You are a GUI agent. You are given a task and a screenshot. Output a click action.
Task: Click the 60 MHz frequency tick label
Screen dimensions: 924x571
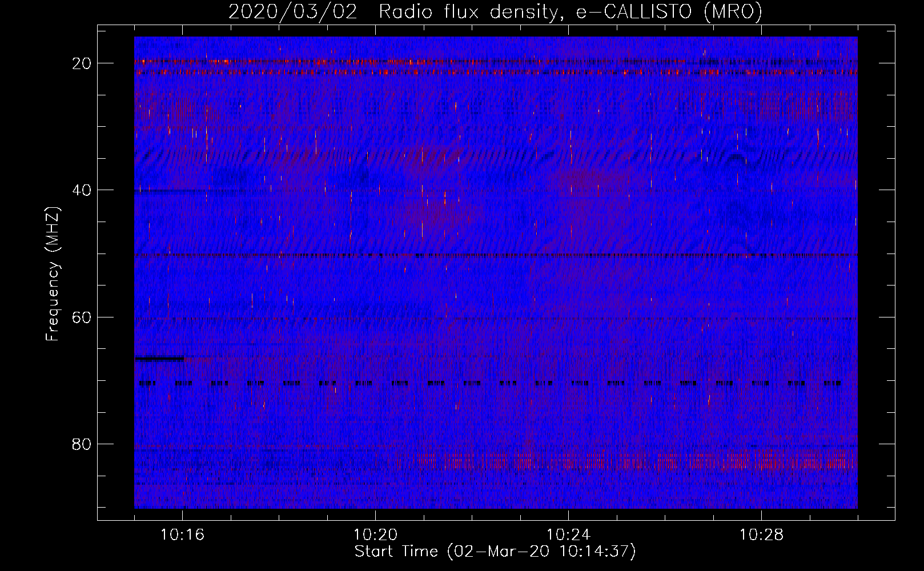click(x=82, y=317)
